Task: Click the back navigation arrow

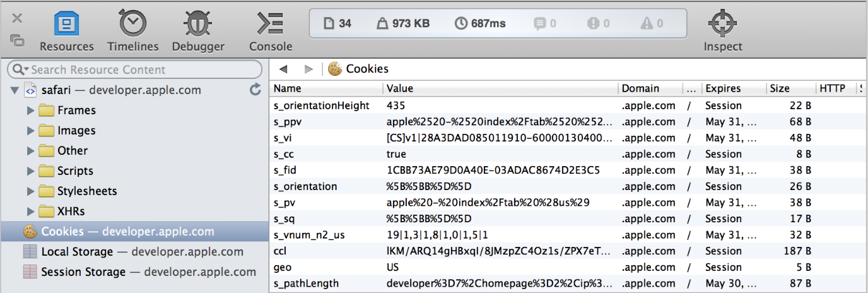Action: coord(283,69)
